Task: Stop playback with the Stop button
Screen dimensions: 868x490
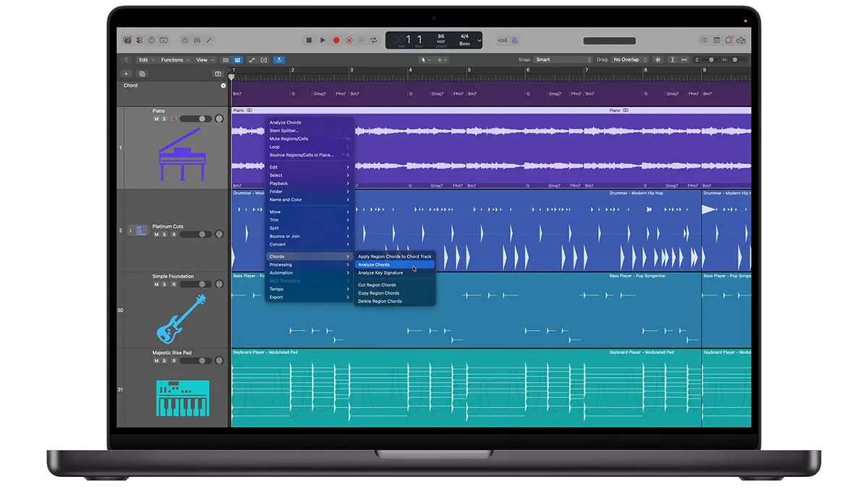Action: (x=309, y=41)
